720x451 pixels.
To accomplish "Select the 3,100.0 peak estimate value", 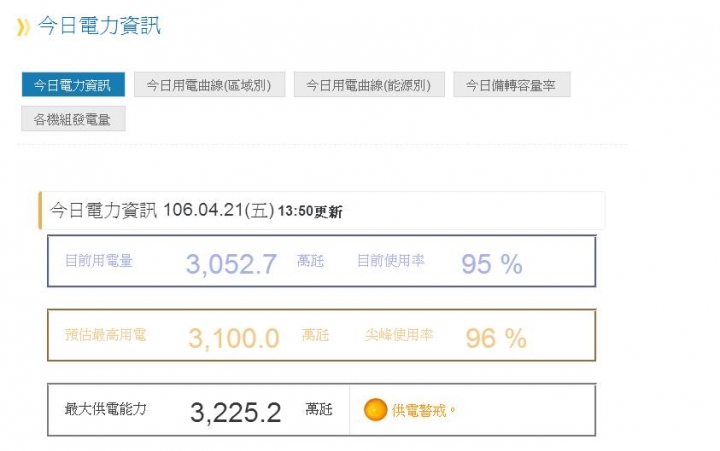I will [x=234, y=338].
